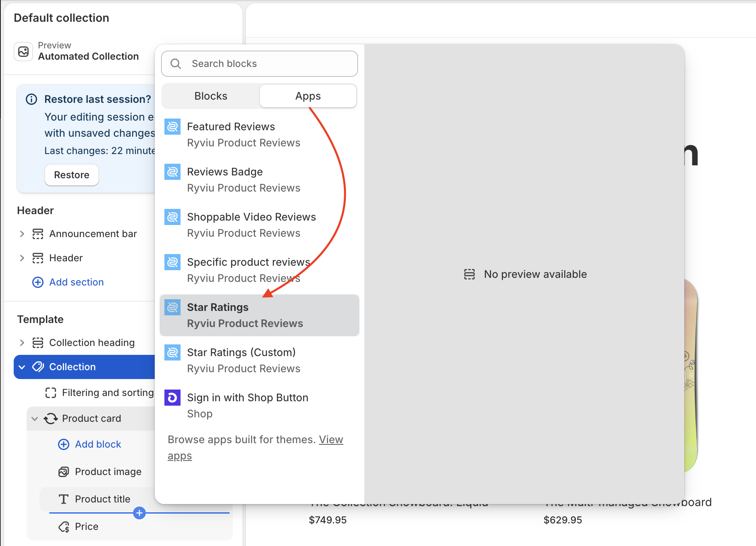
Task: Focus the Search blocks field
Action: (260, 64)
